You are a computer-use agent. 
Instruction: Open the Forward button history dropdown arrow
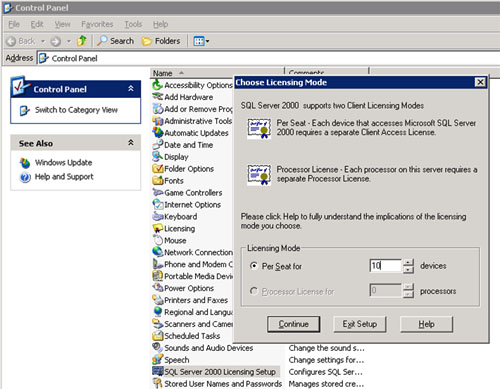pyautogui.click(x=69, y=41)
